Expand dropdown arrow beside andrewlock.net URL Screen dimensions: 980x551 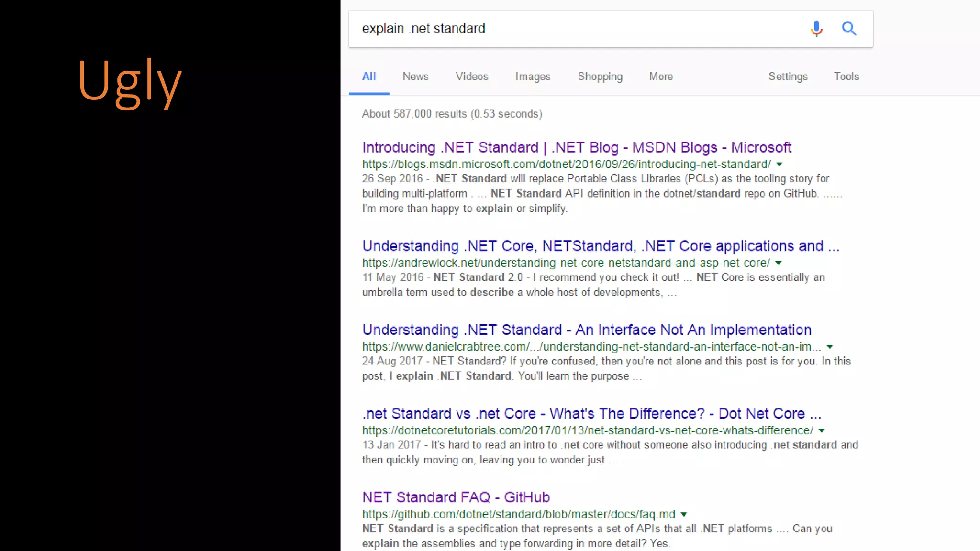pyautogui.click(x=779, y=263)
